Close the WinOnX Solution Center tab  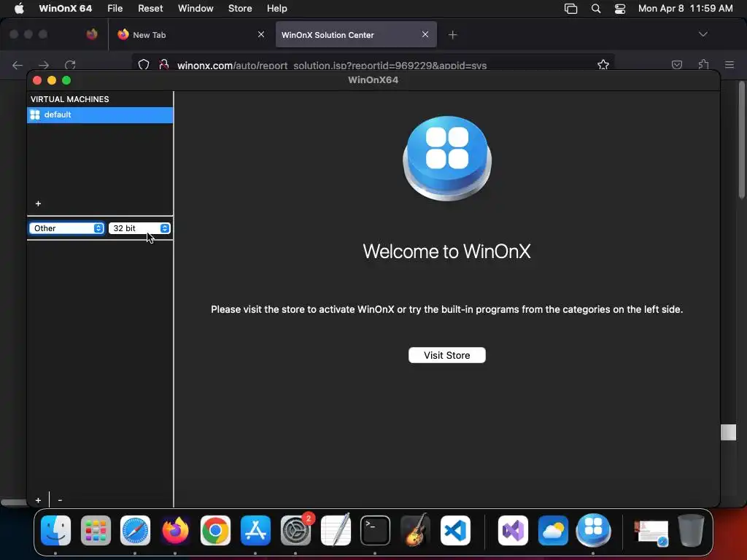point(425,34)
